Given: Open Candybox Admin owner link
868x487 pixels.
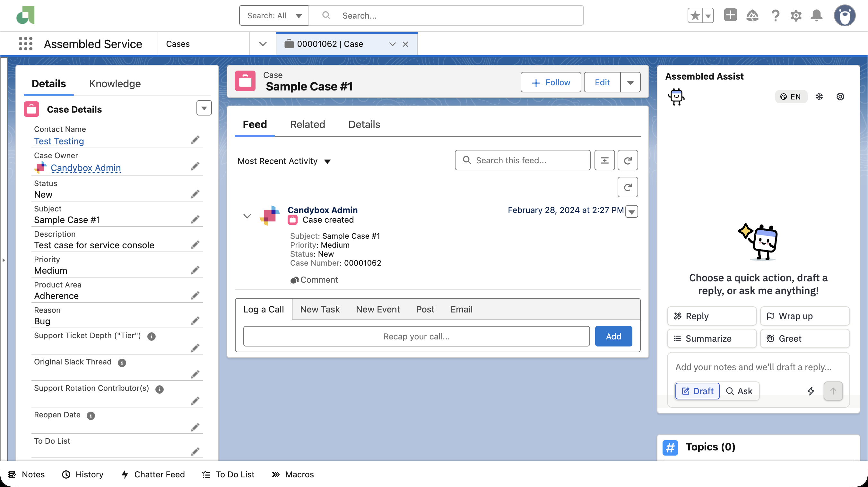Looking at the screenshot, I should (x=86, y=168).
